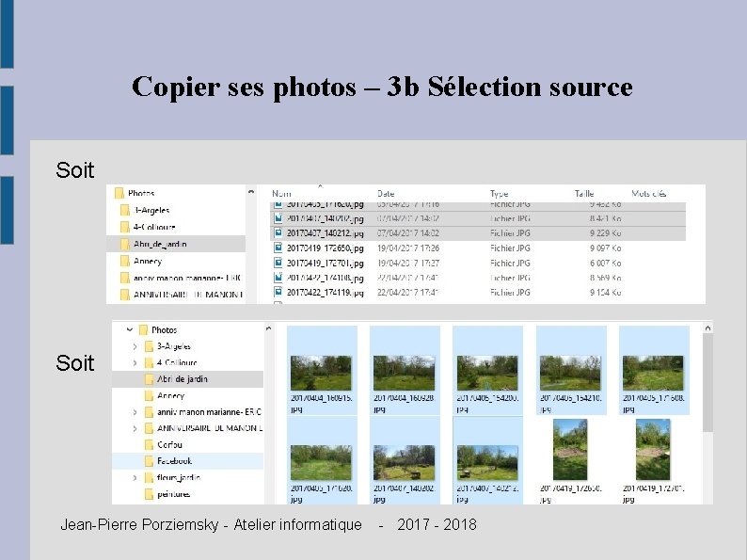Select file name 20170407_140202.jpg in list
Image resolution: width=747 pixels, height=560 pixels.
pyautogui.click(x=325, y=218)
